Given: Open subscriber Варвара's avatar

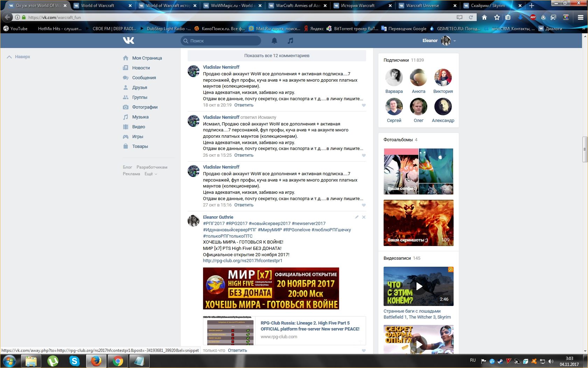Looking at the screenshot, I should tap(394, 77).
